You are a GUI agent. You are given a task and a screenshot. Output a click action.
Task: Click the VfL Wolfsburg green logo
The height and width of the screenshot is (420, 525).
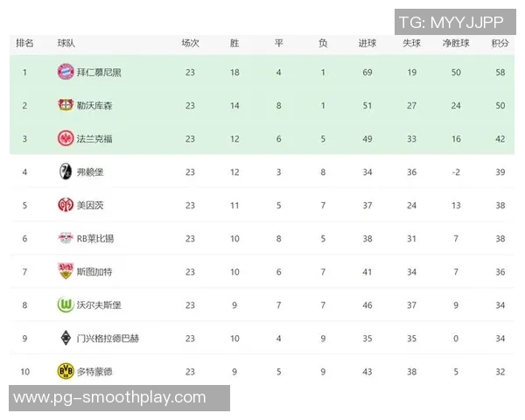pyautogui.click(x=65, y=304)
